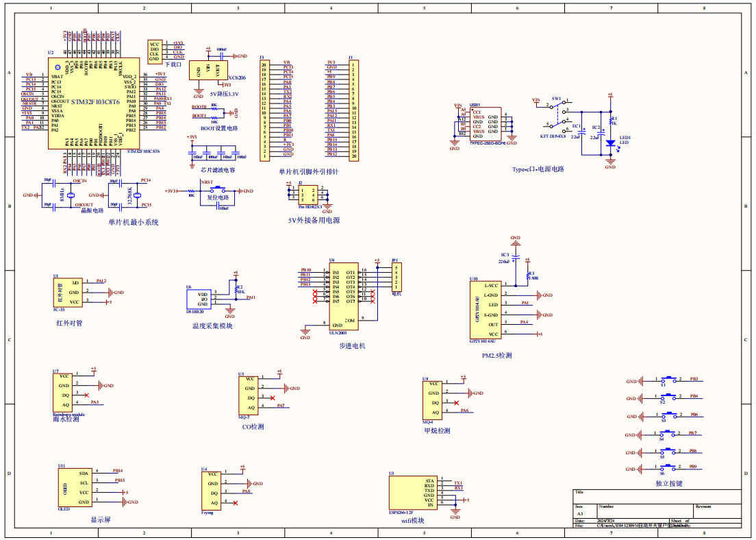Viewport: 756px width, 540px height.
Task: Click the XC6206 voltage regulator component
Action: [x=209, y=71]
